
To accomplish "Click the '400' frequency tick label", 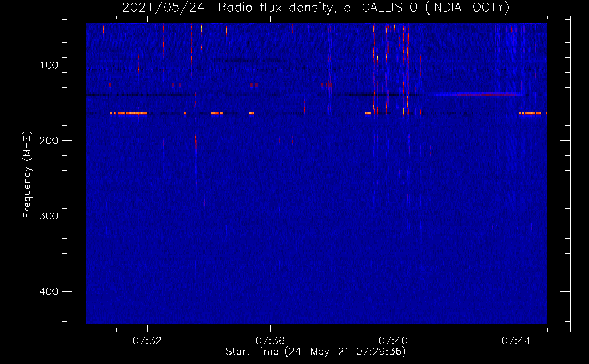I will coord(49,292).
